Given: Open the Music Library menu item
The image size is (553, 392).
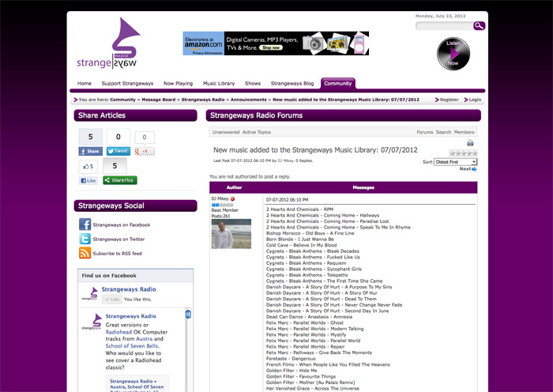Looking at the screenshot, I should coord(219,83).
